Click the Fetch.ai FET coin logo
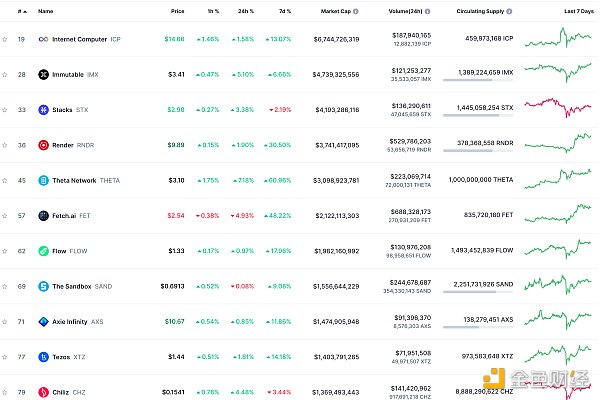Image resolution: width=600 pixels, height=400 pixels. coord(42,215)
